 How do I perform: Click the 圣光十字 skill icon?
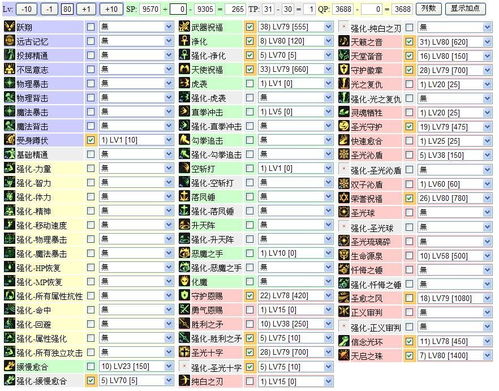point(184,352)
